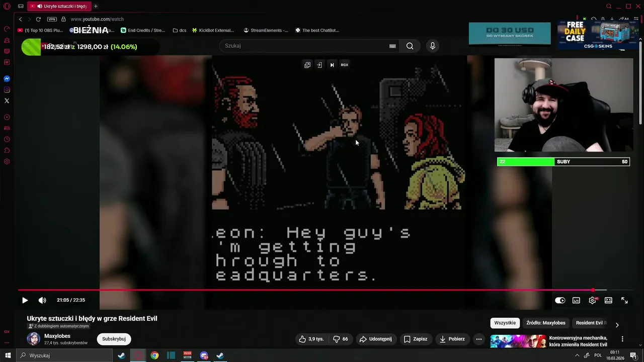Click the www.youtube.com/watch address bar
Viewport: 644px width, 362px height.
(97, 19)
